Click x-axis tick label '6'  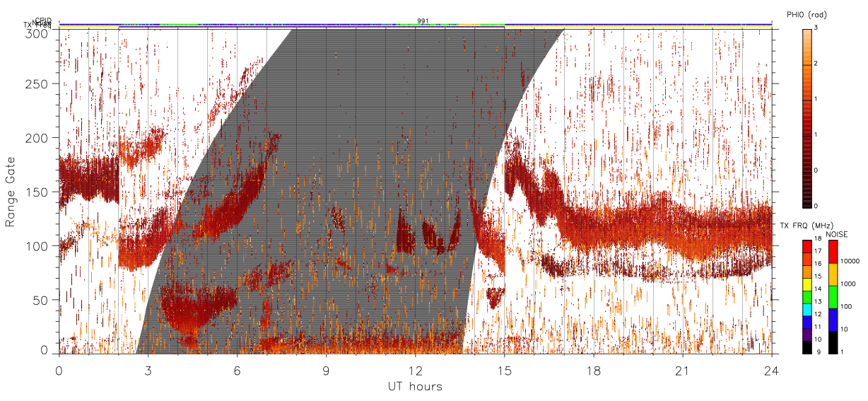(237, 371)
